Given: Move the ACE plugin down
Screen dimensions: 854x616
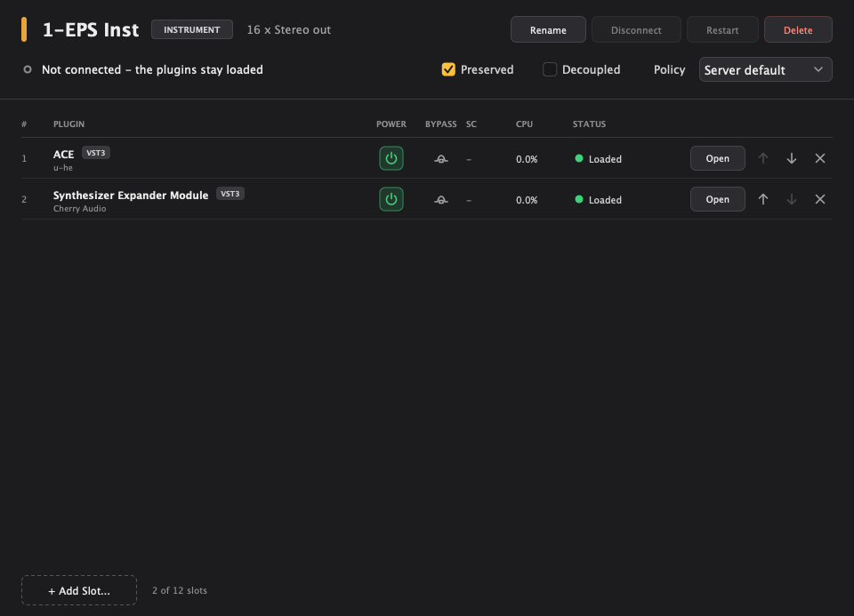Looking at the screenshot, I should (792, 158).
